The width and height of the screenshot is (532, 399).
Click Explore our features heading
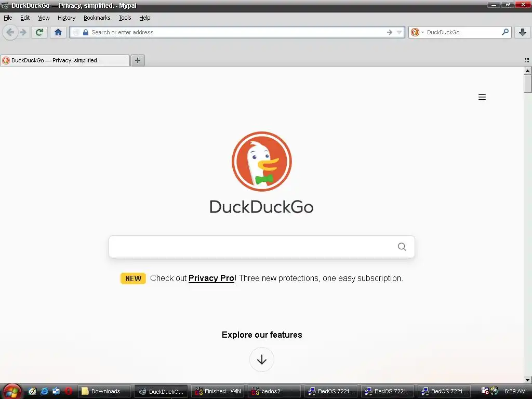coord(262,335)
